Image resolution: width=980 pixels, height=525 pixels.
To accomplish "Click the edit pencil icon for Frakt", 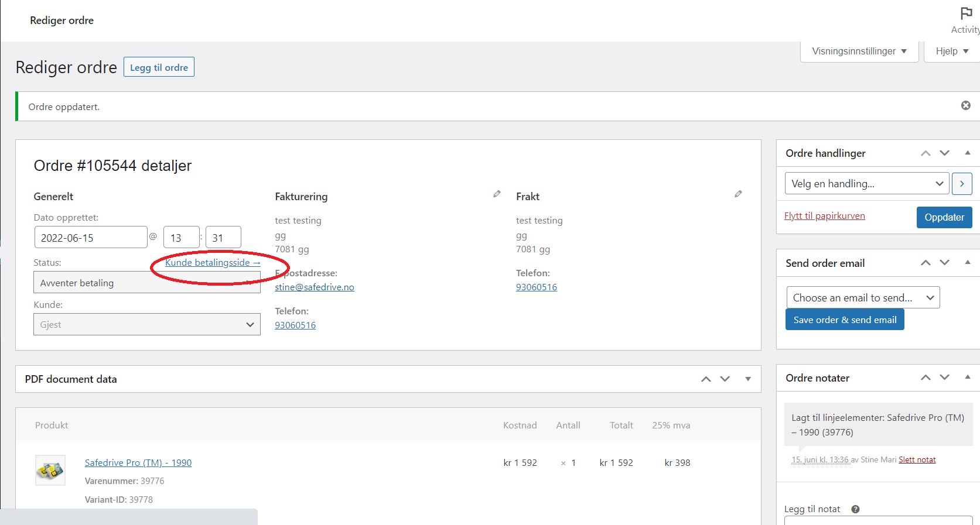I will tap(738, 194).
